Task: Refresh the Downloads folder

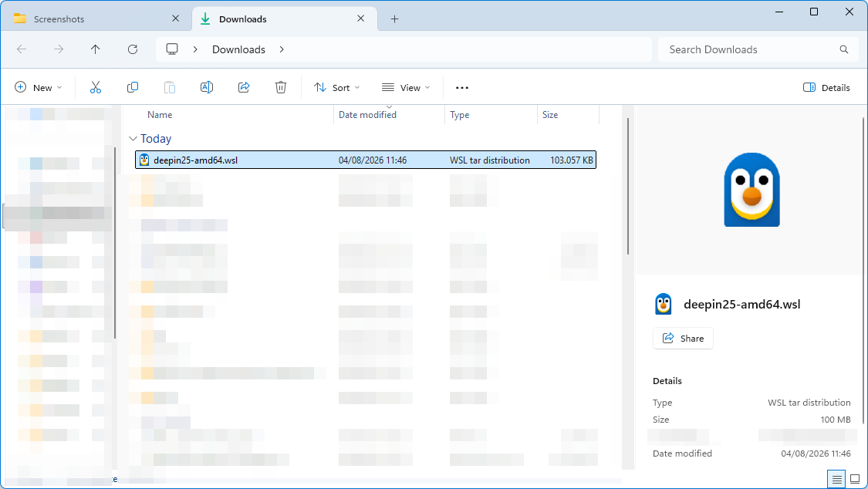Action: pos(132,49)
